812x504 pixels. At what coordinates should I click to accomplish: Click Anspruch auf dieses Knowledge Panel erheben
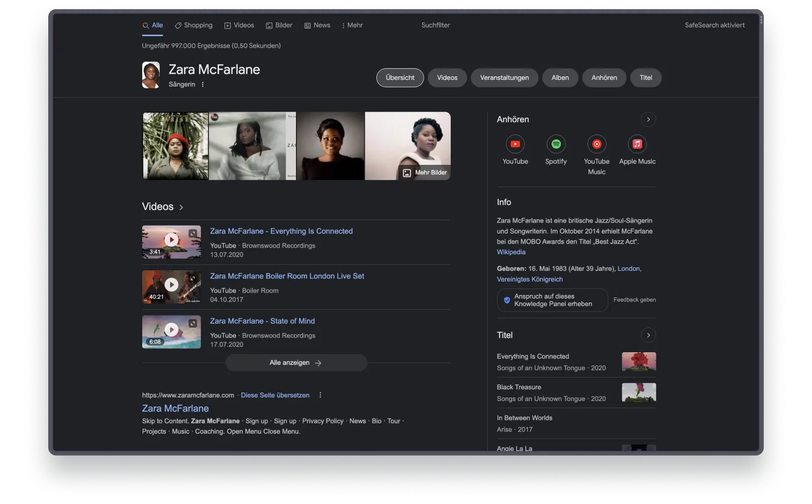pos(552,300)
